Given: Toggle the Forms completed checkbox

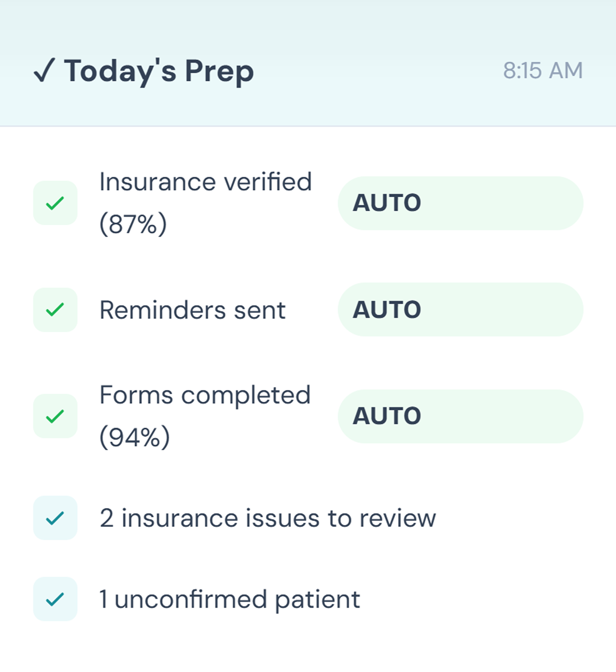Looking at the screenshot, I should coord(55,416).
